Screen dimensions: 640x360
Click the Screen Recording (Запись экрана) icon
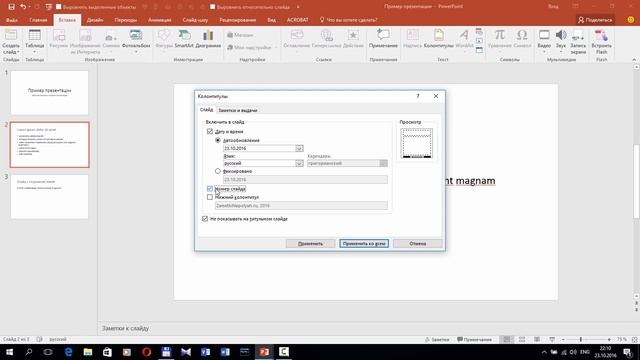(x=578, y=35)
